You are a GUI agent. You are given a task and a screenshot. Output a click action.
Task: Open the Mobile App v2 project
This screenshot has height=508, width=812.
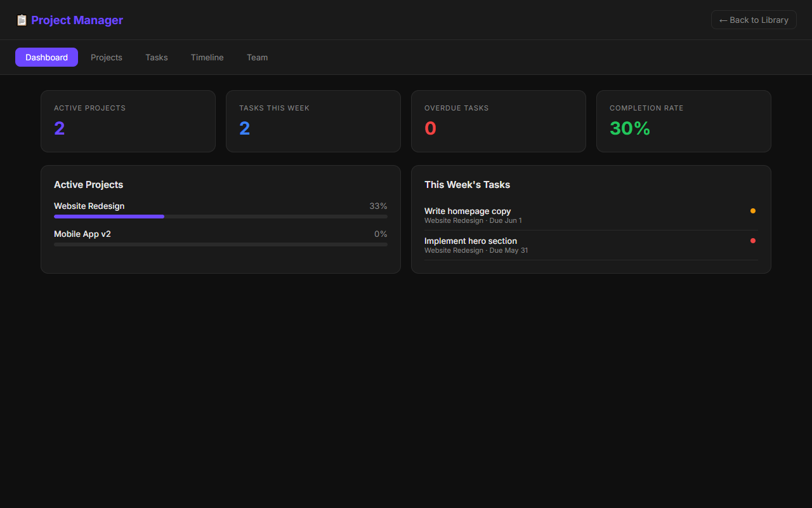click(221, 239)
